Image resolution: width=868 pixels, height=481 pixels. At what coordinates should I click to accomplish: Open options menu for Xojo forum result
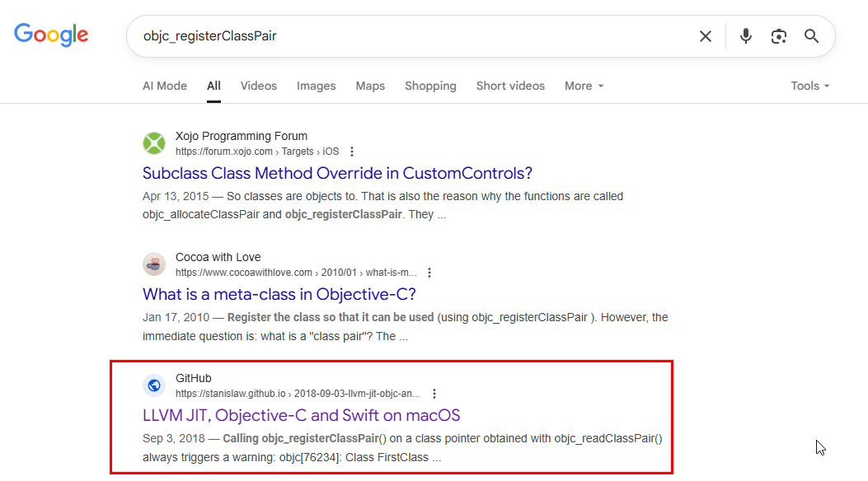pos(351,152)
